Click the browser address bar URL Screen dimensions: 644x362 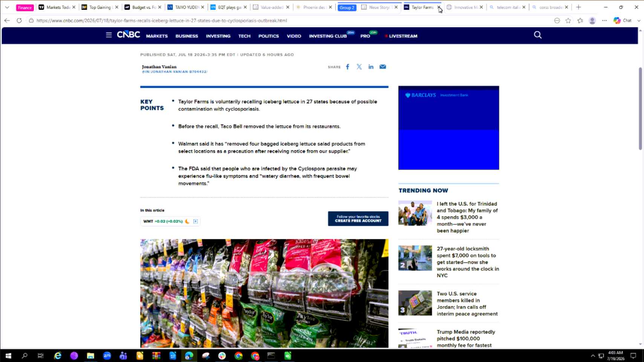162,20
